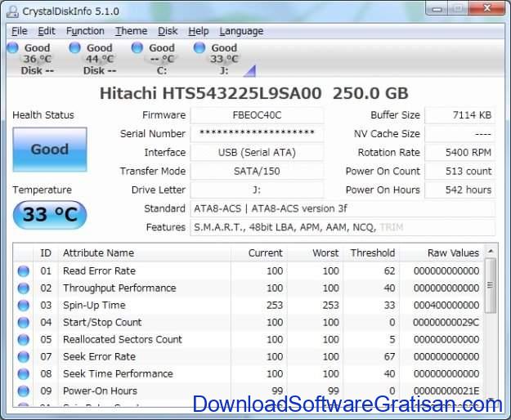Click the Standard field ATA8-ACS

pyautogui.click(x=343, y=208)
